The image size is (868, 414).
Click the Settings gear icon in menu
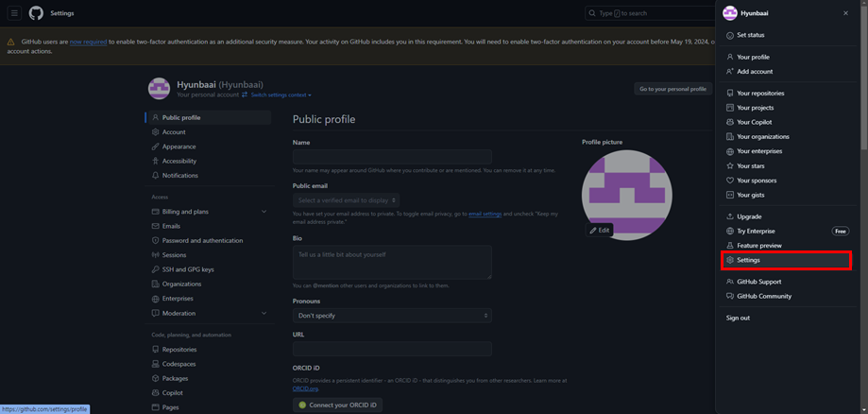point(729,260)
